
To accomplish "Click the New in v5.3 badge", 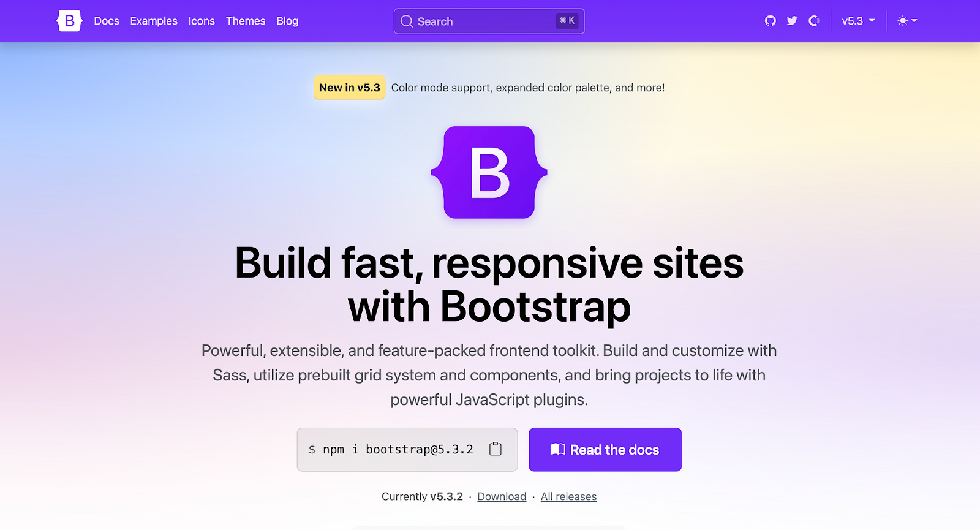I will coord(350,88).
